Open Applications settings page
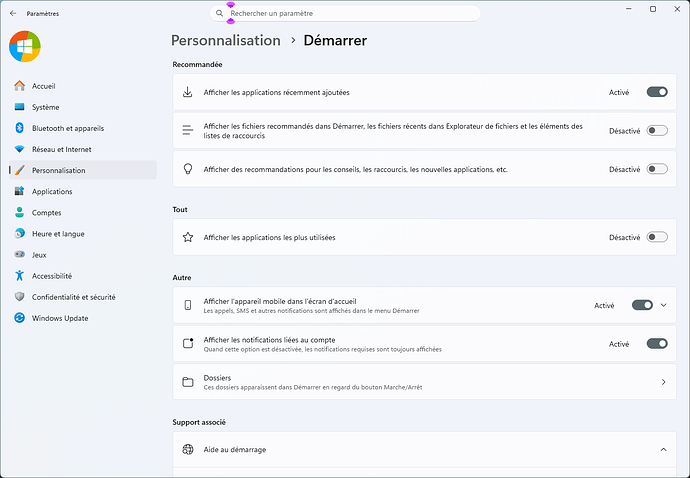 pos(83,191)
